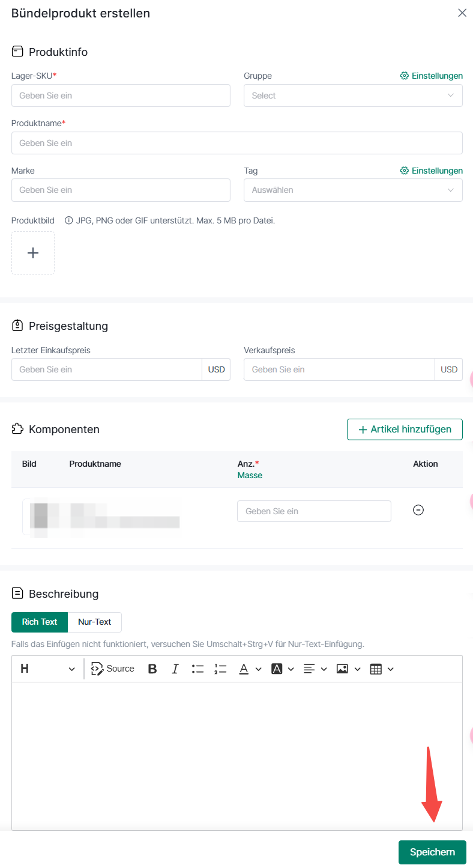Add product image with plus tile
Image resolution: width=473 pixels, height=868 pixels.
click(33, 253)
